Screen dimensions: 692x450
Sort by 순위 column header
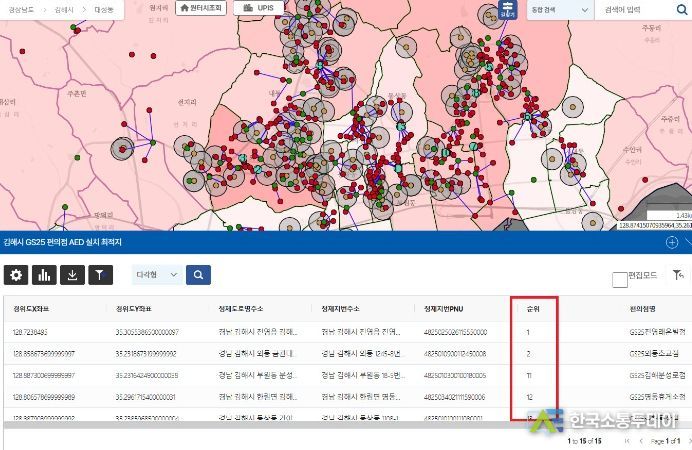coord(533,309)
